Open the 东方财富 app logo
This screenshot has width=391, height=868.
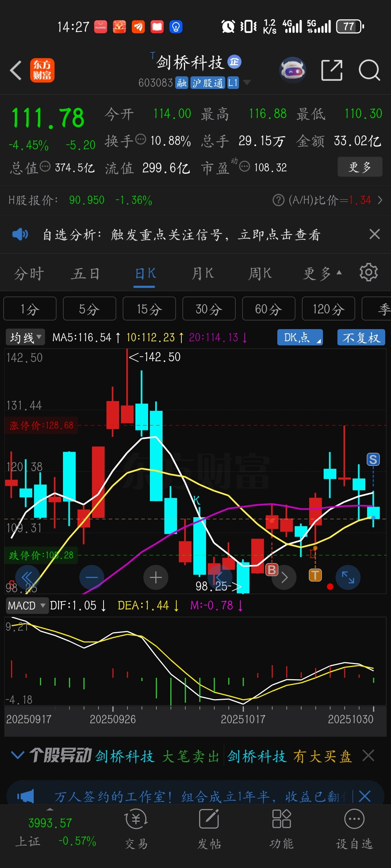[42, 70]
